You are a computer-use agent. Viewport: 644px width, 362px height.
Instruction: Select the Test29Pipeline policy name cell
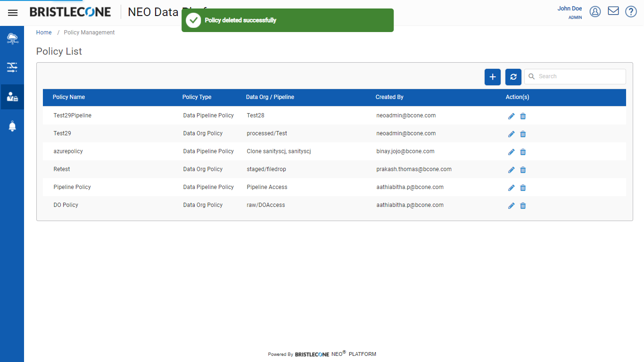[73, 115]
